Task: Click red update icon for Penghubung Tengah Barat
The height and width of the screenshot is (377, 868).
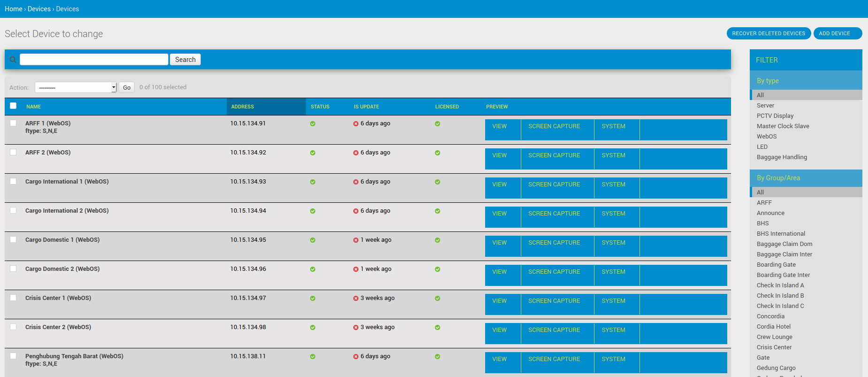Action: (356, 357)
